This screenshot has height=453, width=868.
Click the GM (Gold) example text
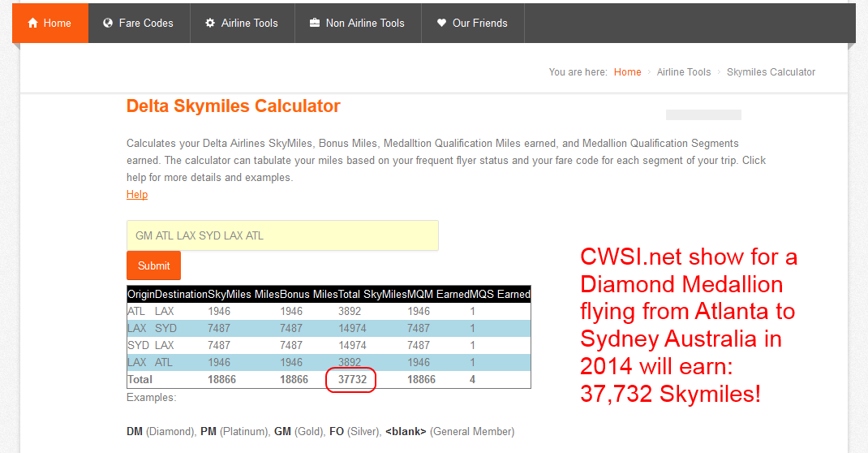299,431
